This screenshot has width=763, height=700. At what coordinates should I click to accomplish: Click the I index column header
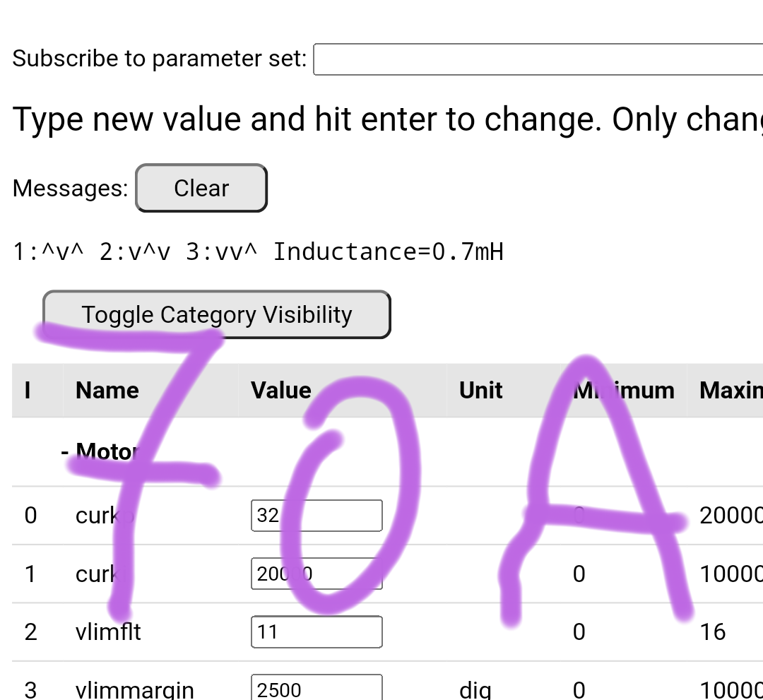(x=28, y=391)
